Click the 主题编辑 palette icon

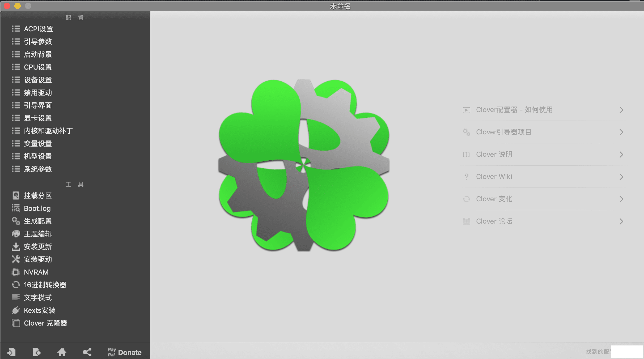[x=16, y=234]
